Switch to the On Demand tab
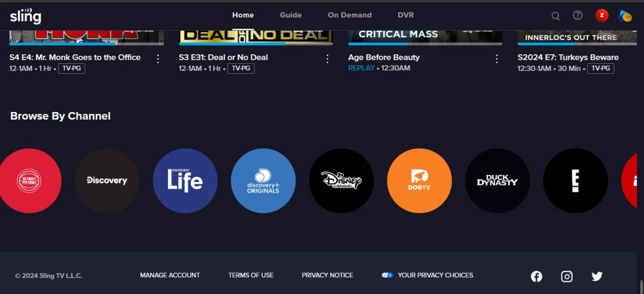 pyautogui.click(x=350, y=15)
